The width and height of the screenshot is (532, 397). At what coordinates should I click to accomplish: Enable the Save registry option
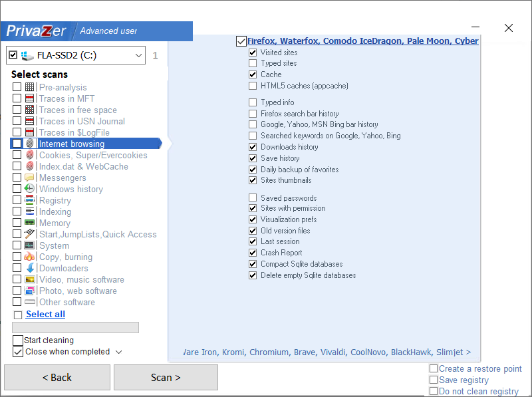tap(434, 380)
